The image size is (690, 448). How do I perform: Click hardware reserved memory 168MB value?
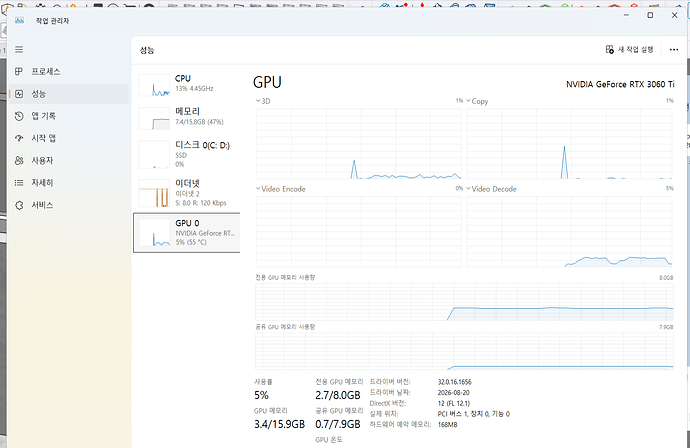pos(448,425)
